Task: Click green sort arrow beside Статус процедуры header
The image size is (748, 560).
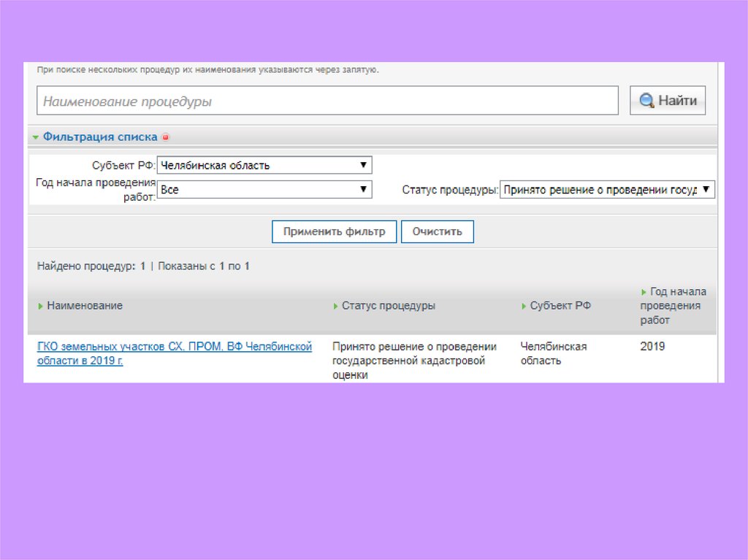Action: coord(335,306)
